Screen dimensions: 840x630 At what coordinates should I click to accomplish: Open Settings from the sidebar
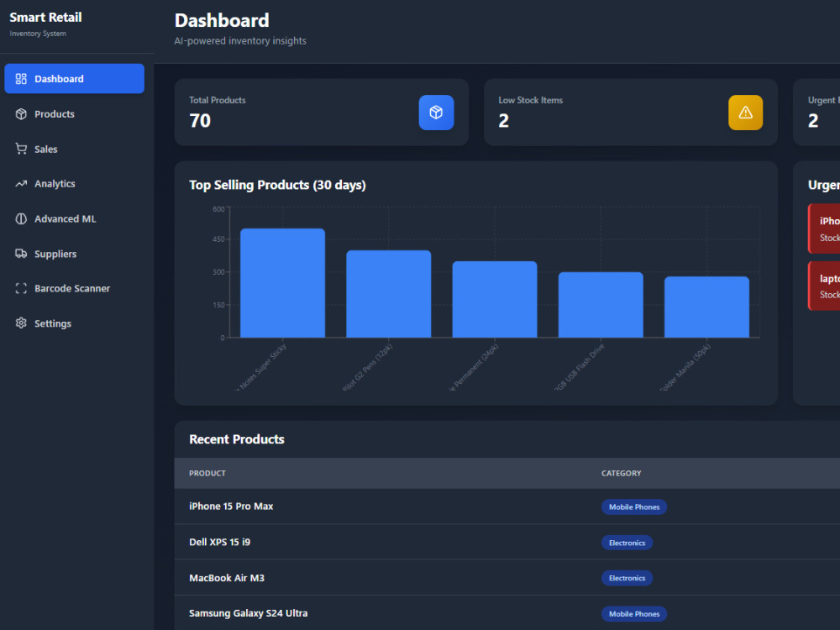[75, 323]
